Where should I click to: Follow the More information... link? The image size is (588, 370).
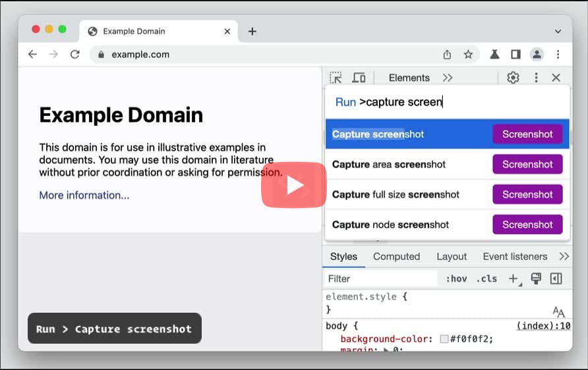tap(84, 195)
